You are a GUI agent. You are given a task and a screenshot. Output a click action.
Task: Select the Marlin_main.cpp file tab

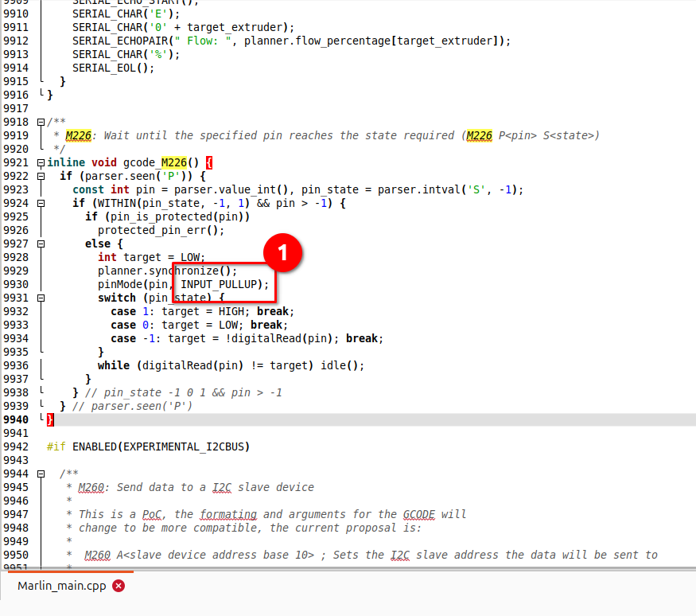(x=62, y=586)
